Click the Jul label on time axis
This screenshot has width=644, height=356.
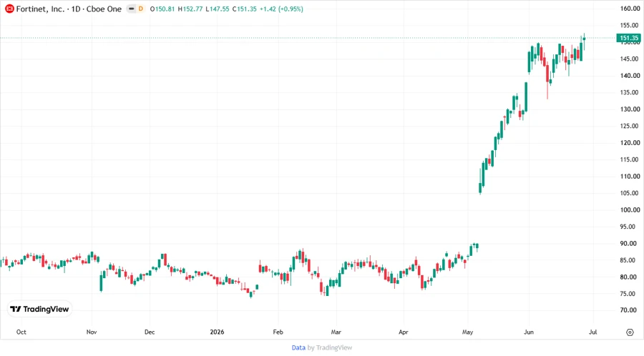(x=592, y=332)
